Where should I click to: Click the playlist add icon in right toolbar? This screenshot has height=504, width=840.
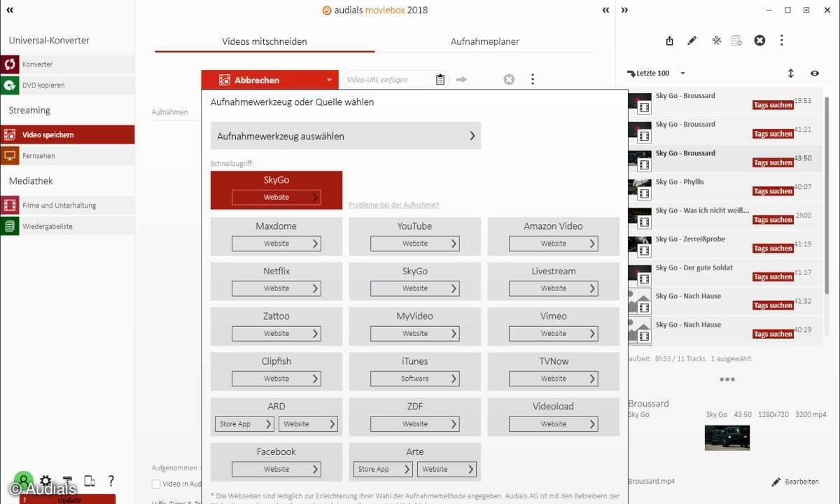click(736, 41)
